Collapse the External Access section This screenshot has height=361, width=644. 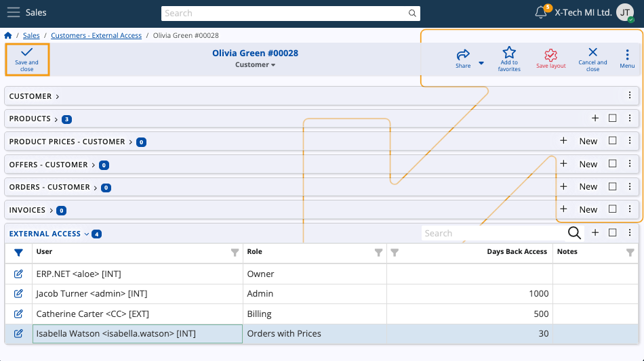87,234
